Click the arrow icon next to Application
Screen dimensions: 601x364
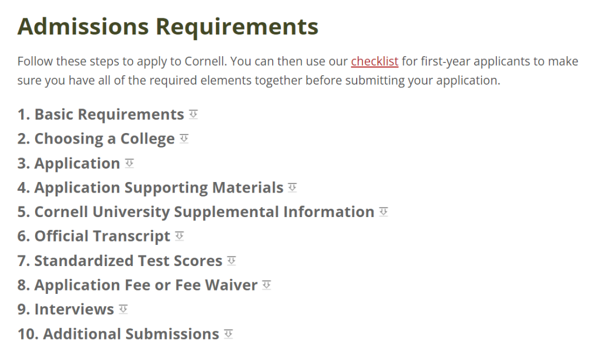click(130, 163)
